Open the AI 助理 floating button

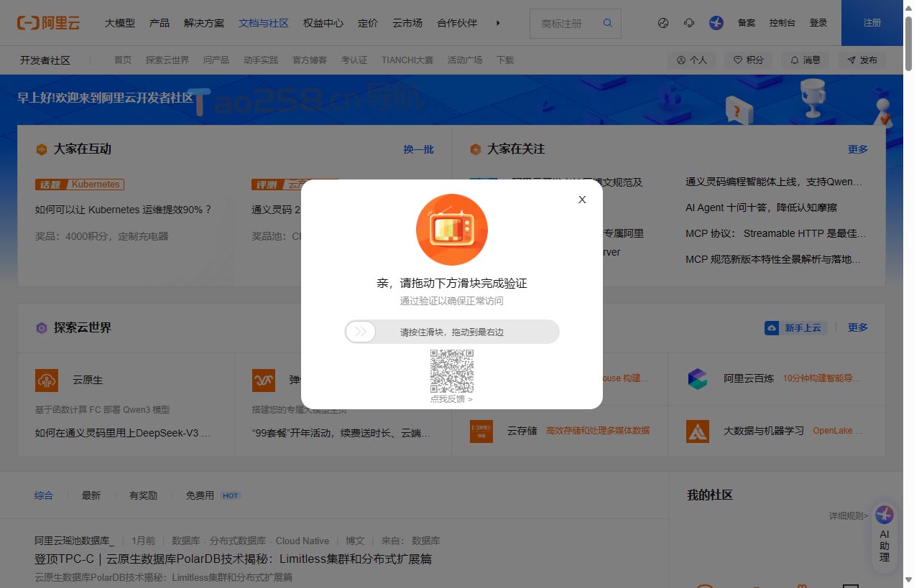pos(885,536)
